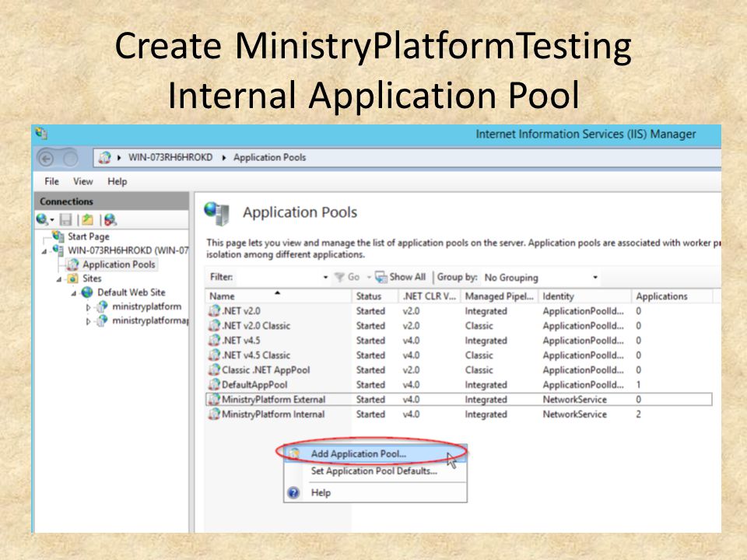This screenshot has height=560, width=747.
Task: Select MinistryPlatform Internal pool
Action: point(459,415)
